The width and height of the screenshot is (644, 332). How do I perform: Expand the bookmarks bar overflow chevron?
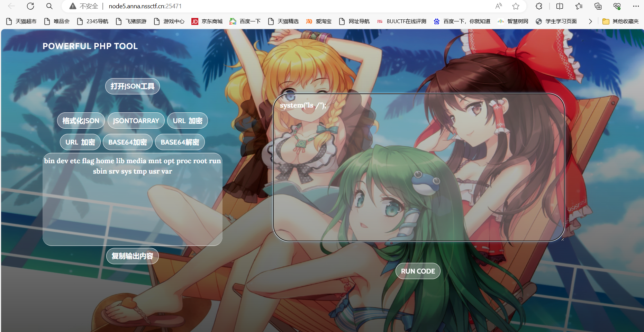[x=590, y=21]
